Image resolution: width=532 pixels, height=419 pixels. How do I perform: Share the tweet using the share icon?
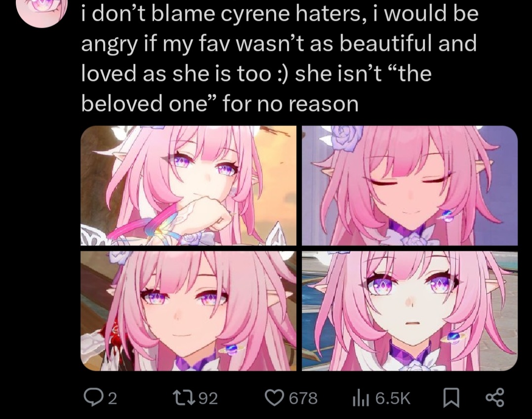(495, 398)
